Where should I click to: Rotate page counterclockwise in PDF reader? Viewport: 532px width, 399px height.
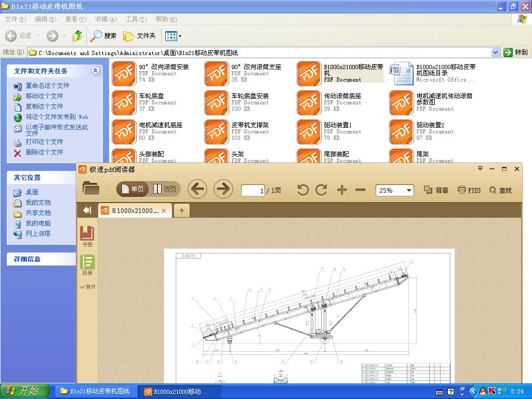pyautogui.click(x=303, y=190)
